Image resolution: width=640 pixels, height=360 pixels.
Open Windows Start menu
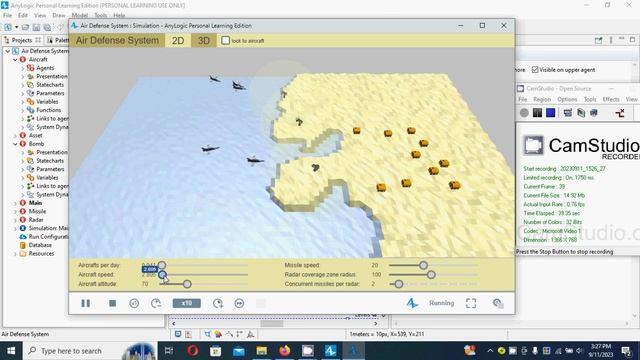click(11, 351)
